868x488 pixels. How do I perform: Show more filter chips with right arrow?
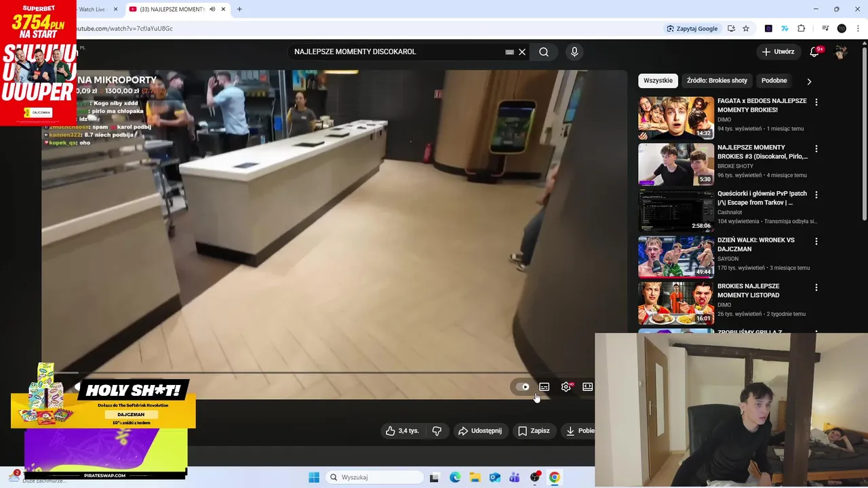click(809, 81)
